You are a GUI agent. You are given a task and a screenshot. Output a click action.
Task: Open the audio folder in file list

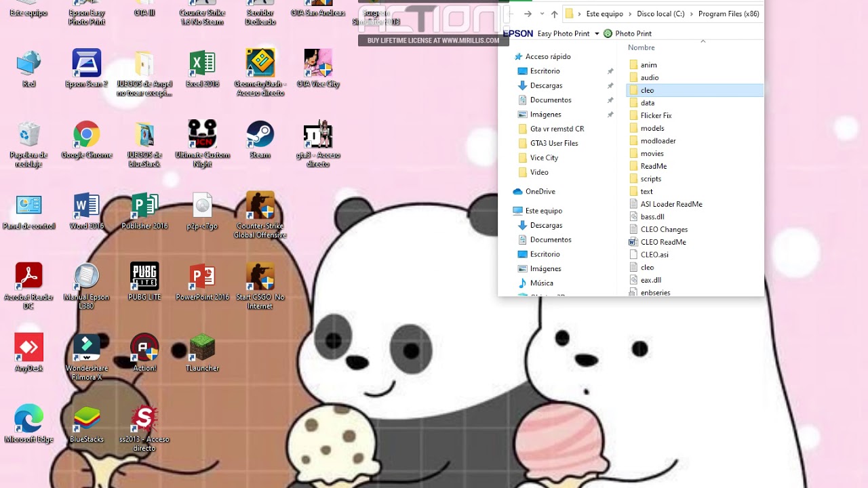pos(650,78)
